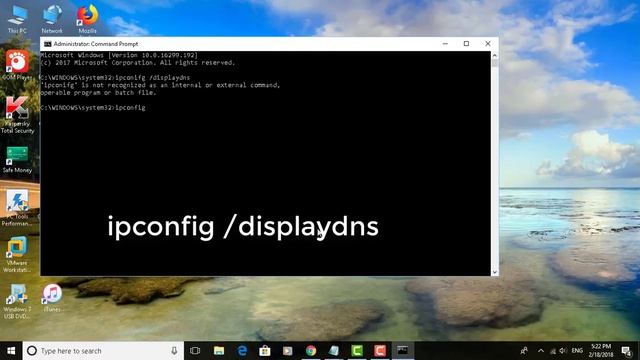
Task: Launch the iTunes desktop shortcut
Action: point(52,298)
